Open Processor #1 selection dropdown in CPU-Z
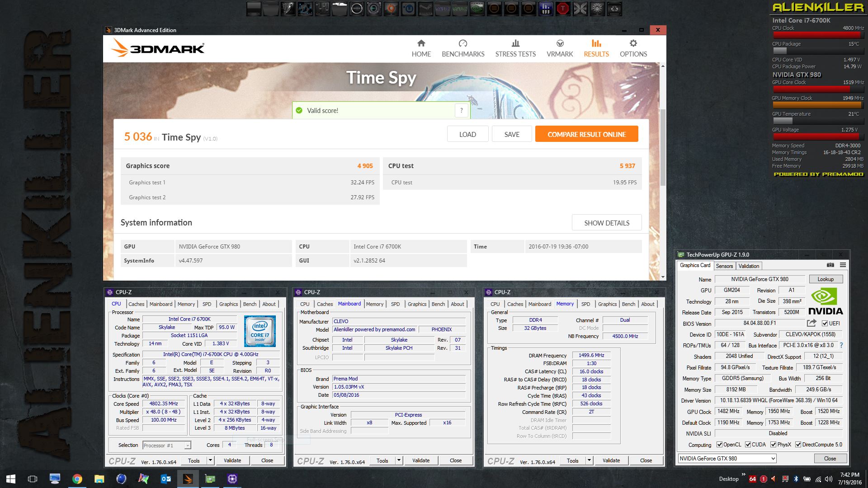The height and width of the screenshot is (488, 868). 167,446
